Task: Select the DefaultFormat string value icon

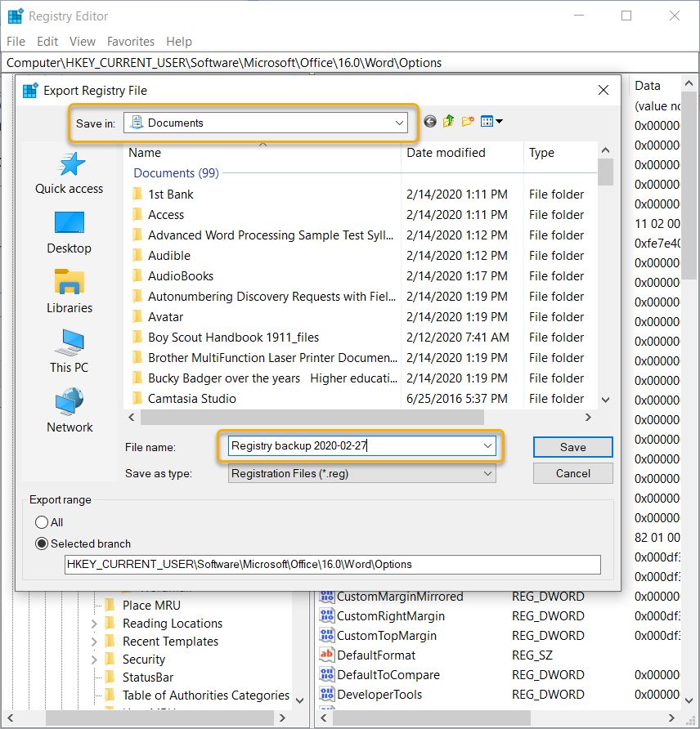Action: 326,655
